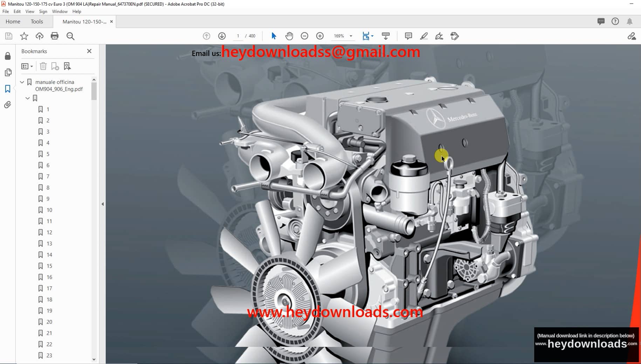Image resolution: width=641 pixels, height=364 pixels.
Task: Open the Bookmarks panel icon in sidebar
Action: coord(8,89)
